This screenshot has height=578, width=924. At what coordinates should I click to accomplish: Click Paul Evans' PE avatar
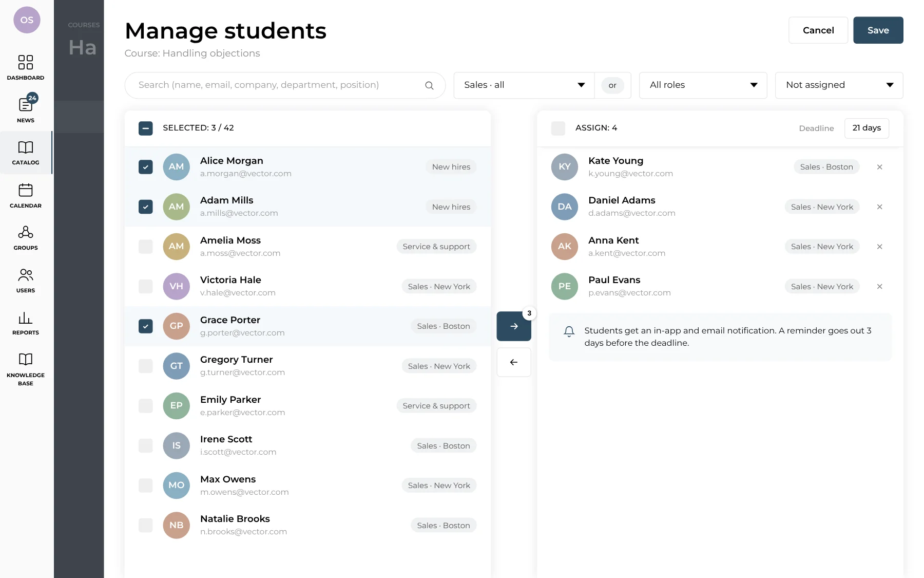pyautogui.click(x=564, y=286)
